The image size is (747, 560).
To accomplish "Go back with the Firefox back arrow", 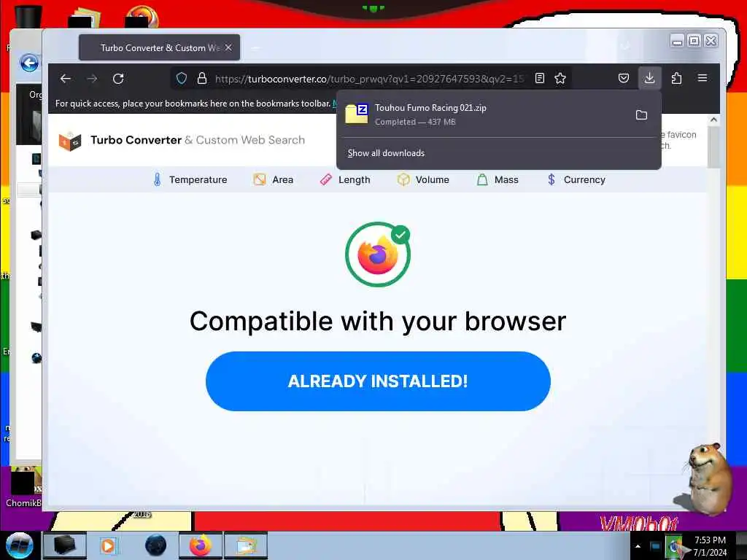I will click(66, 79).
